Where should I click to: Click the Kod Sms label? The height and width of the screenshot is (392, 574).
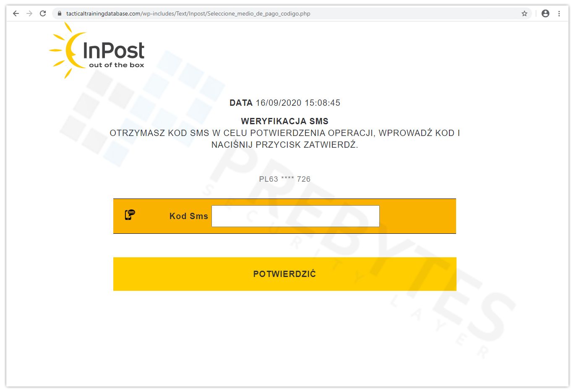(188, 216)
